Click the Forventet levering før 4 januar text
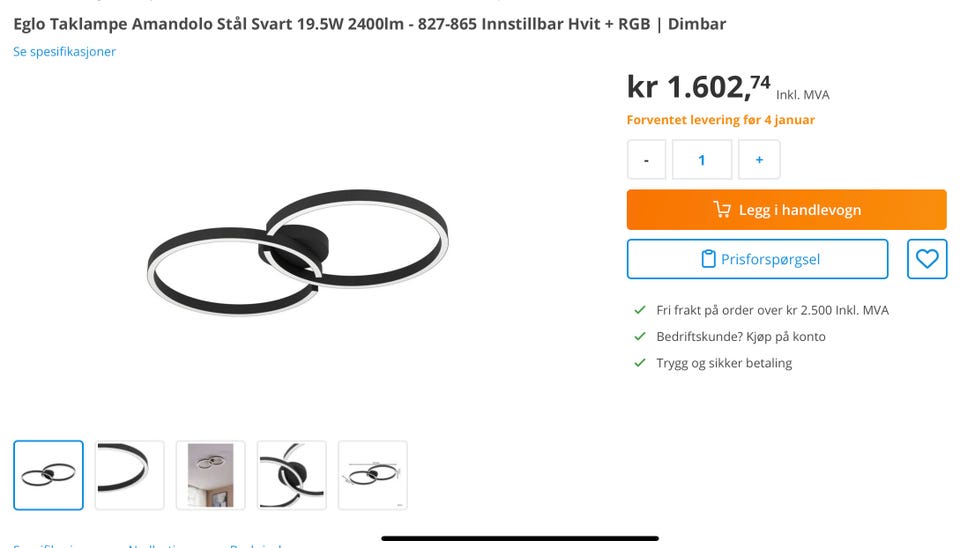This screenshot has height=548, width=960. [721, 120]
